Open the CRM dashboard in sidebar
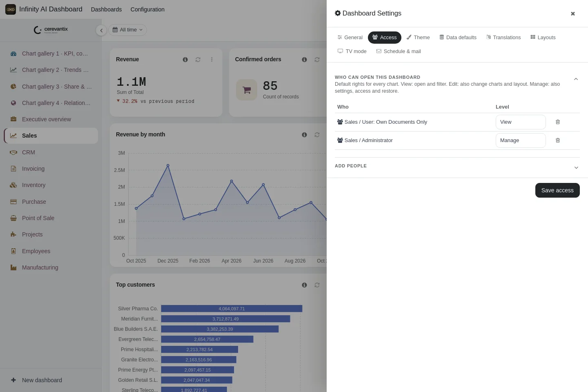Screen dimensions: 588x392 pos(51,152)
